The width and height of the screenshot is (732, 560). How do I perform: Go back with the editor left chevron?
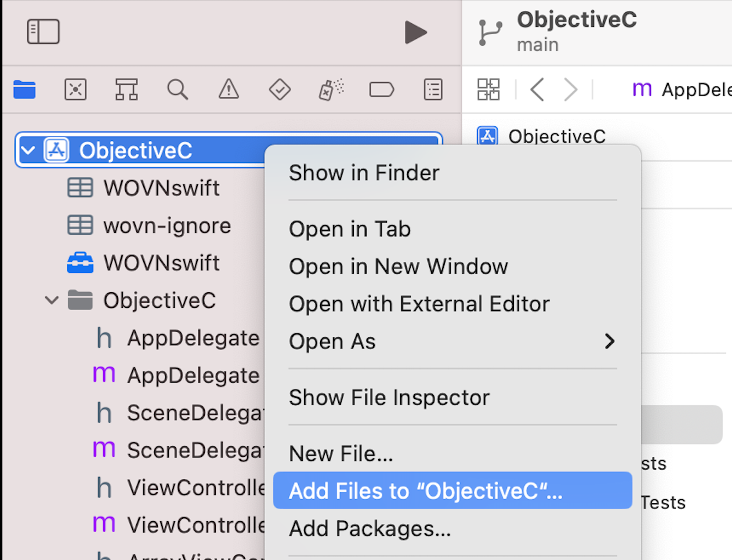(538, 90)
